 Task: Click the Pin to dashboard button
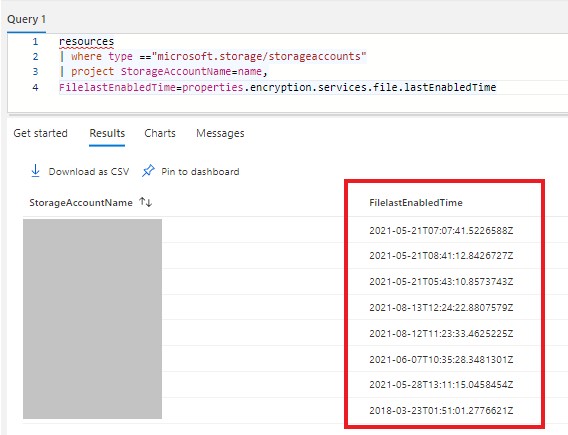click(200, 171)
